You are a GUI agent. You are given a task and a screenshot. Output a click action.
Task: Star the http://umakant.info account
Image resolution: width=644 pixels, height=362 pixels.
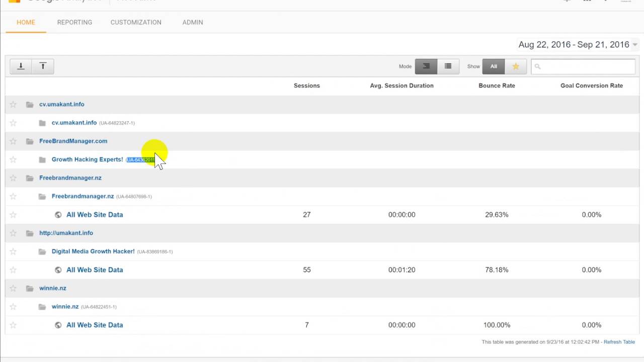coord(13,233)
